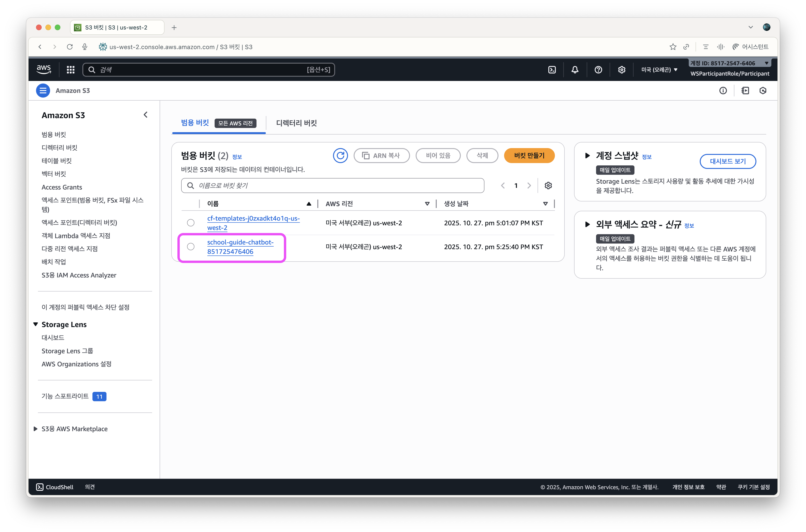The width and height of the screenshot is (806, 532).
Task: Click the 삭제 button
Action: click(x=482, y=156)
